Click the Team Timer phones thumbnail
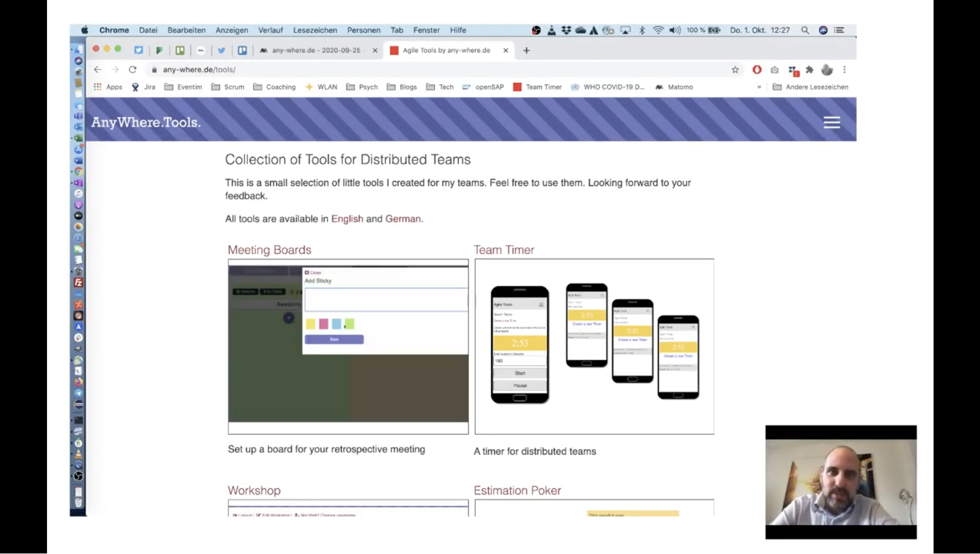 [594, 346]
